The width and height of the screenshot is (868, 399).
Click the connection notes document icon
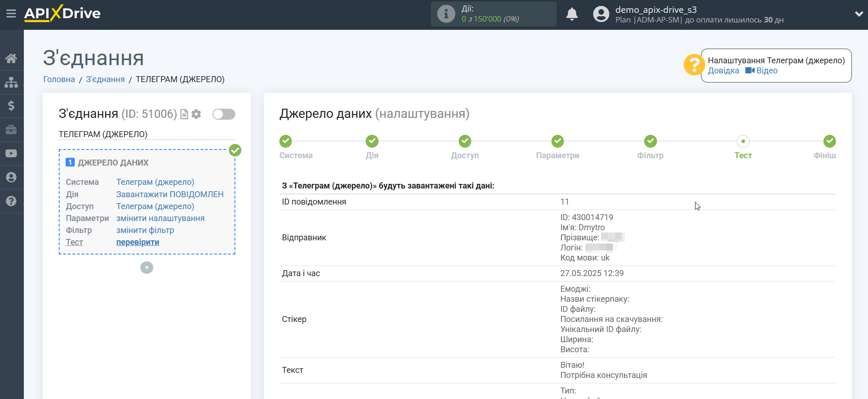coord(184,114)
